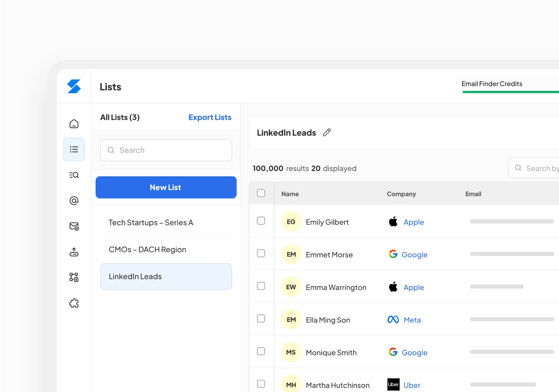Click the Export Lists link
This screenshot has width=559, height=392.
[x=210, y=117]
